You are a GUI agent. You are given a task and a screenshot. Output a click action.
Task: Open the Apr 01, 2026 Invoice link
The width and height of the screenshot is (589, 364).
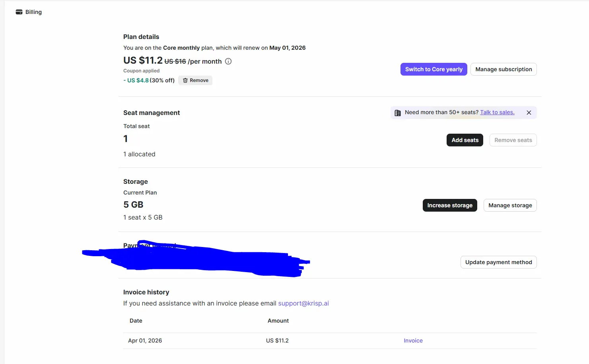[413, 341]
